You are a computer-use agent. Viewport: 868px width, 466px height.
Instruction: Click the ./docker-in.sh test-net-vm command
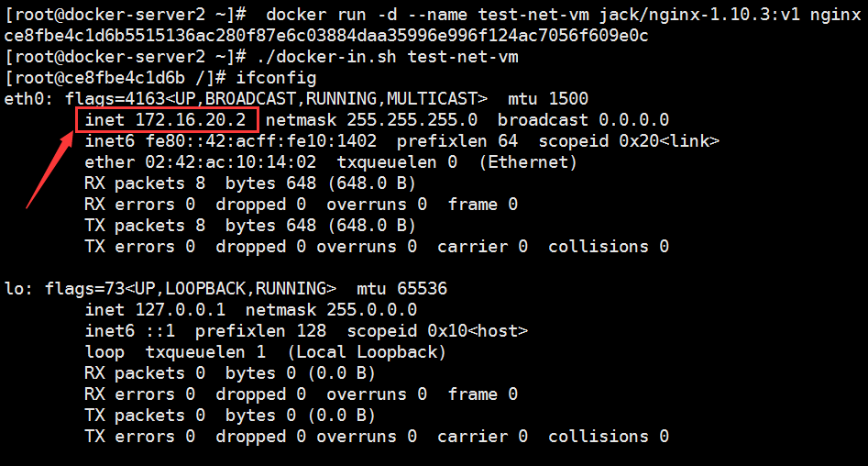click(388, 57)
